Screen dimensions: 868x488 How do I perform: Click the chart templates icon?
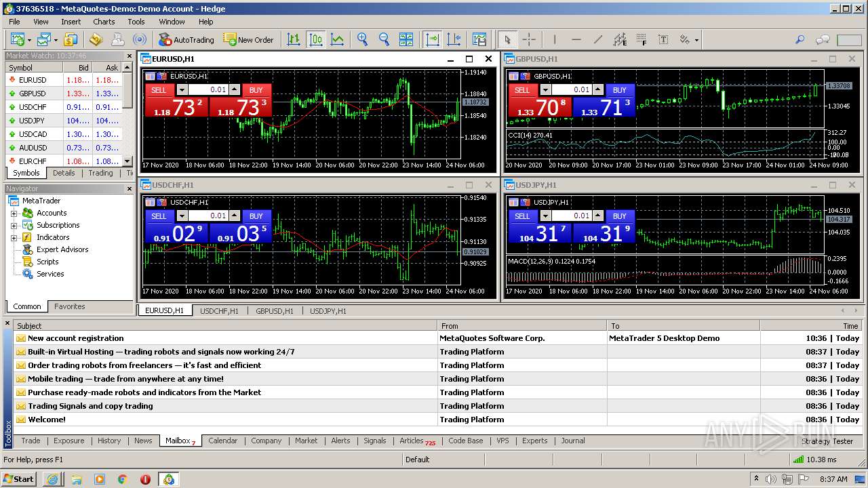point(479,40)
